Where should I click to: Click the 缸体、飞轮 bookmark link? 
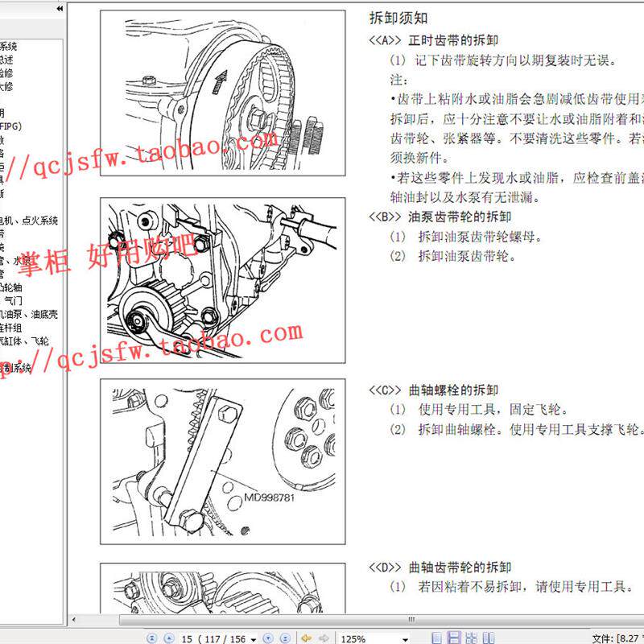coord(24,338)
